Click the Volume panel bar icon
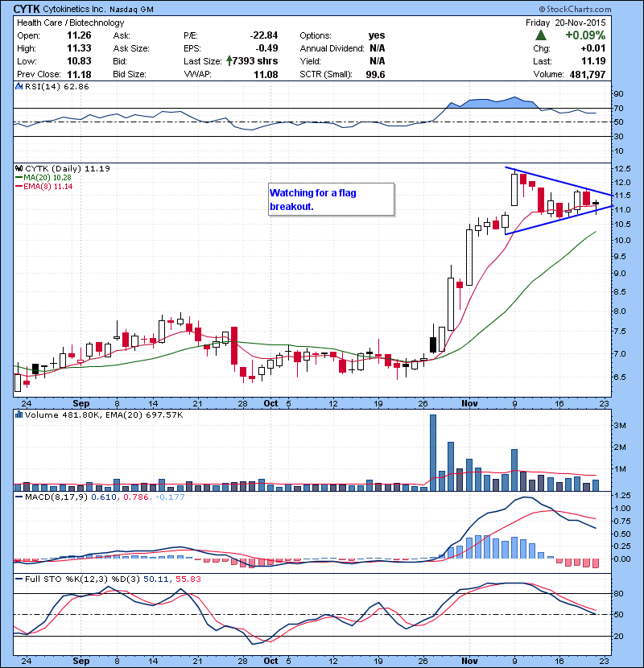Image resolution: width=644 pixels, height=668 pixels. [x=19, y=414]
